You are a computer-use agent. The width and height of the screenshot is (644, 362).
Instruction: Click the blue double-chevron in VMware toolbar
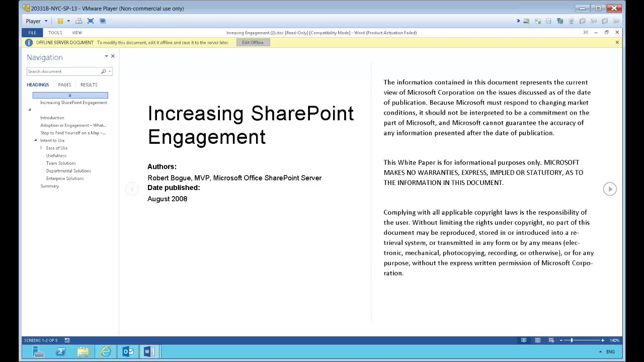tap(518, 21)
